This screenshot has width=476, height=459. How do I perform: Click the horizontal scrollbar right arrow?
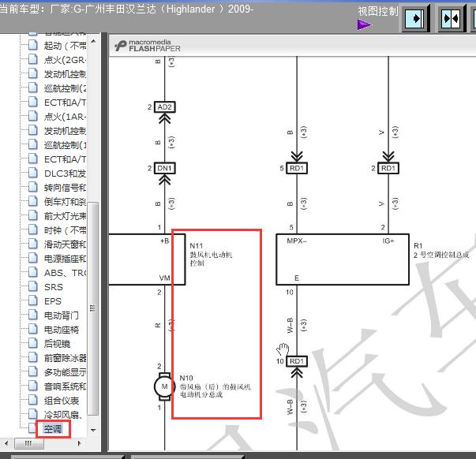[x=80, y=443]
